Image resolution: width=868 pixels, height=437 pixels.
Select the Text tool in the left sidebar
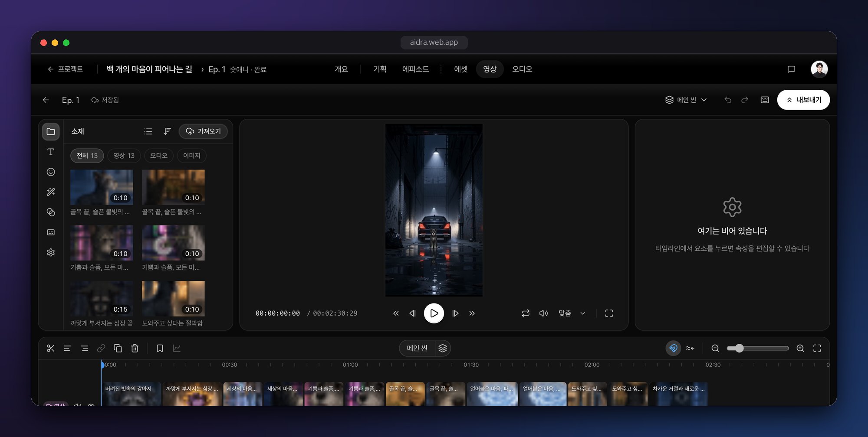(51, 152)
